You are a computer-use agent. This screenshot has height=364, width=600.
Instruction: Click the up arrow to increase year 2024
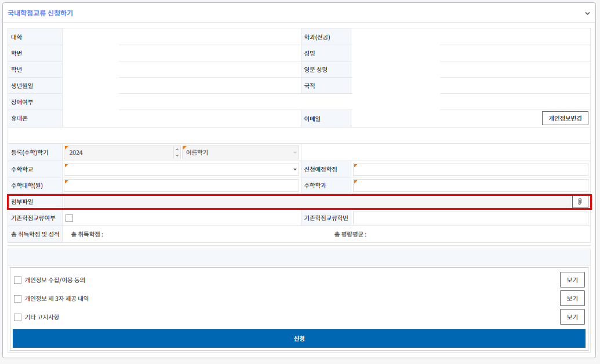click(x=177, y=150)
